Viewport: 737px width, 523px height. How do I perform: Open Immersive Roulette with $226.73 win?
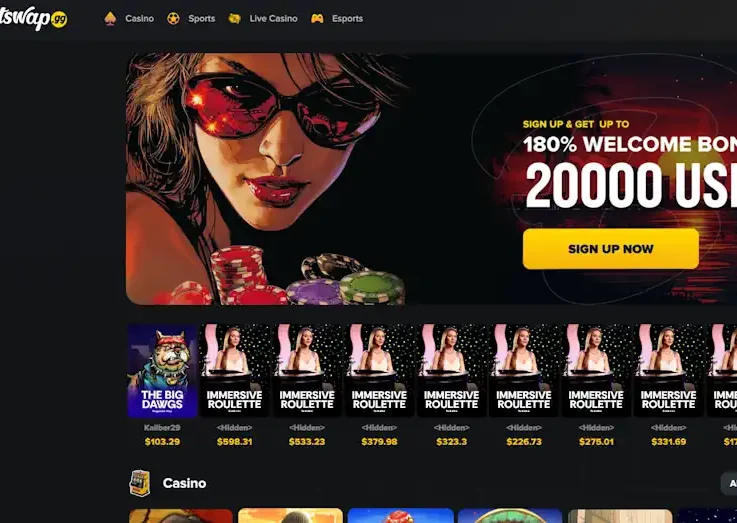click(524, 371)
